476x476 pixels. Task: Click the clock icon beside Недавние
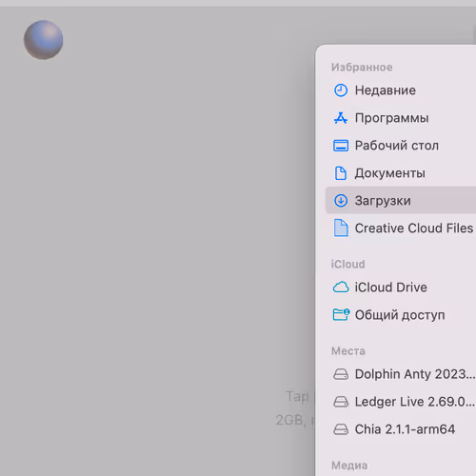(341, 90)
